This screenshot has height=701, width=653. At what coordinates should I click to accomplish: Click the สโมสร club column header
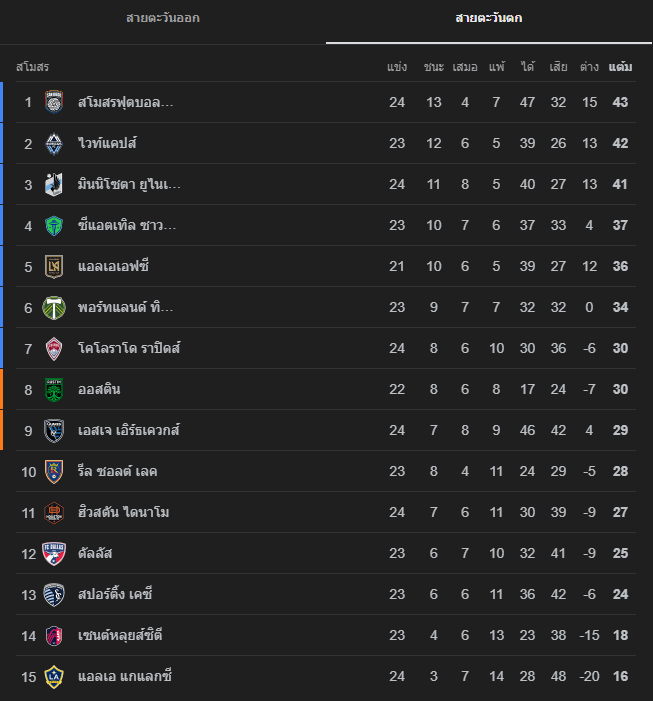pos(33,67)
